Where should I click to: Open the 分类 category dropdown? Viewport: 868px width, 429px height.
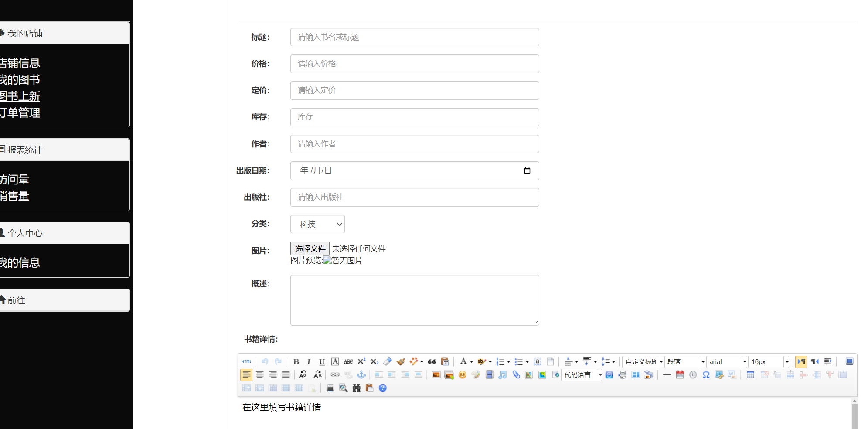tap(317, 224)
